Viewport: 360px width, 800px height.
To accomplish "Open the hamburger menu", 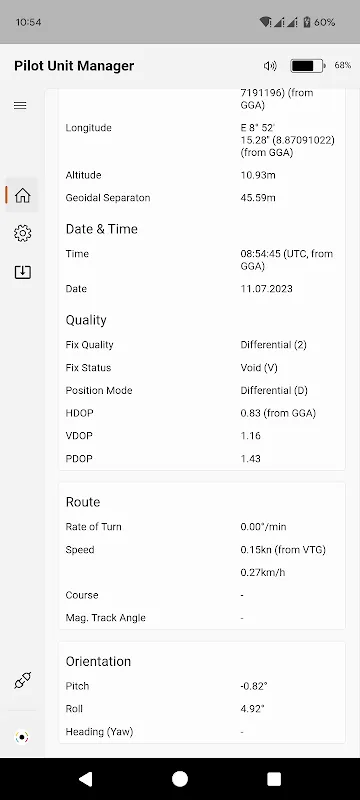I will tap(20, 106).
